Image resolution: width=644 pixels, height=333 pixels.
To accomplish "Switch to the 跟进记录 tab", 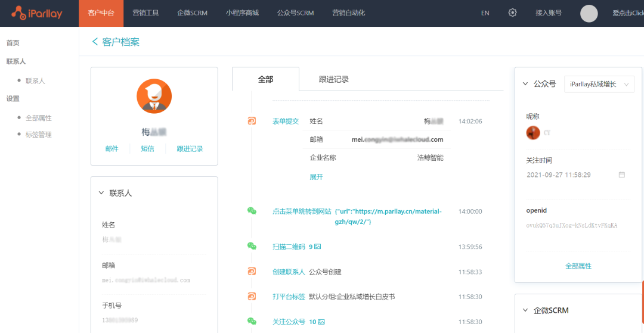I will click(333, 79).
